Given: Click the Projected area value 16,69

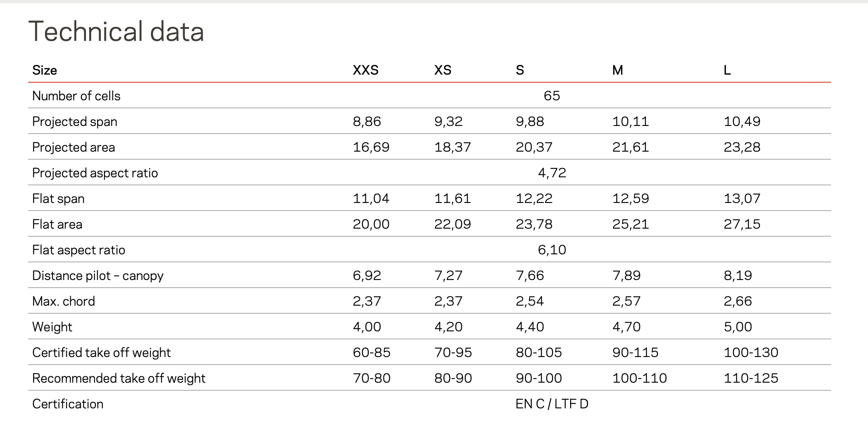Looking at the screenshot, I should click(x=371, y=147).
